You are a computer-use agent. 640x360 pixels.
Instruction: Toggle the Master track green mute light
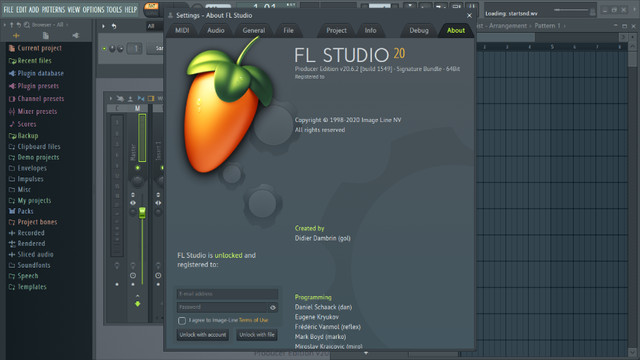pyautogui.click(x=138, y=168)
